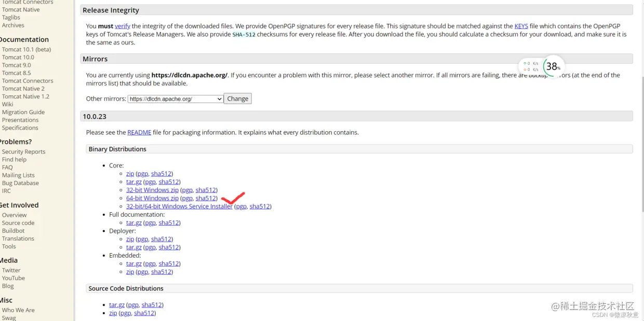
Task: Open the Source code sidebar link
Action: [18, 223]
